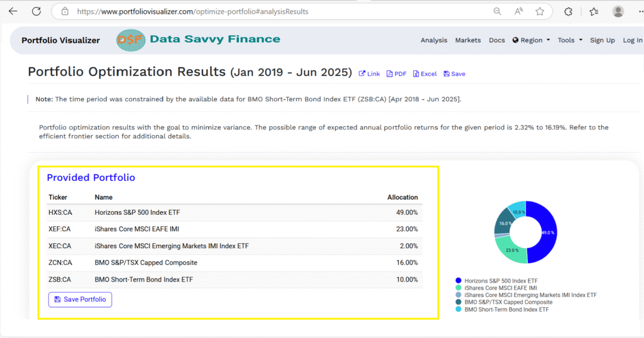Add page to favorites with star icon
Image resolution: width=644 pixels, height=338 pixels.
[540, 11]
